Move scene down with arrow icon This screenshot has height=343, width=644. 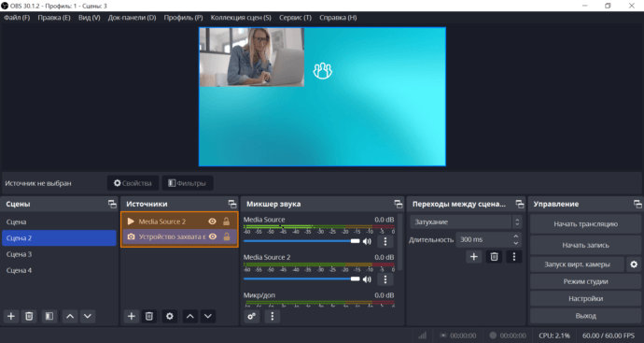pyautogui.click(x=88, y=316)
